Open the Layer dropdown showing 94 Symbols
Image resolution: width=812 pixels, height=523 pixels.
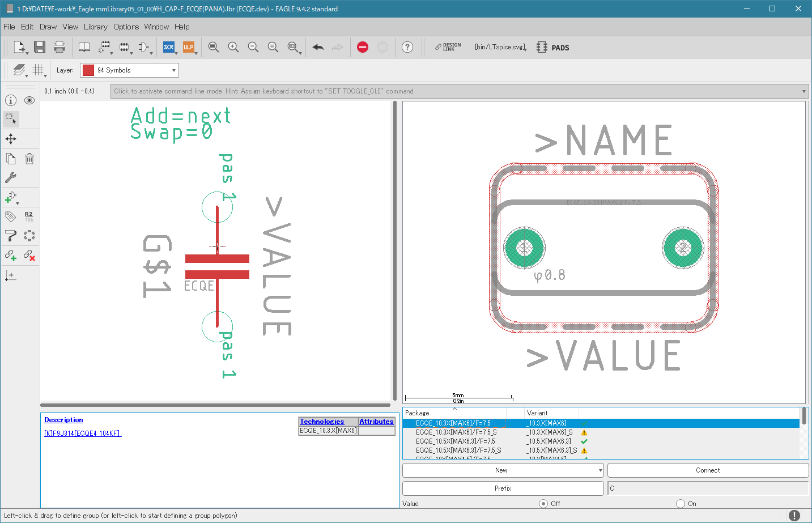(x=129, y=70)
